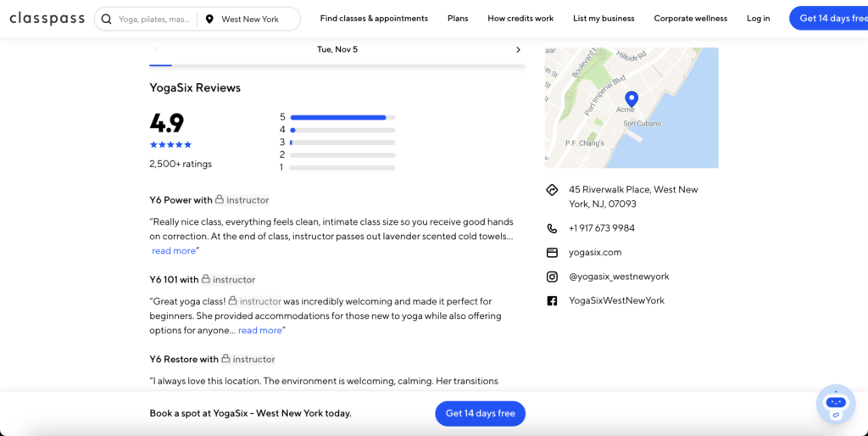Click the Tue, Nov 5 date label

click(x=337, y=49)
